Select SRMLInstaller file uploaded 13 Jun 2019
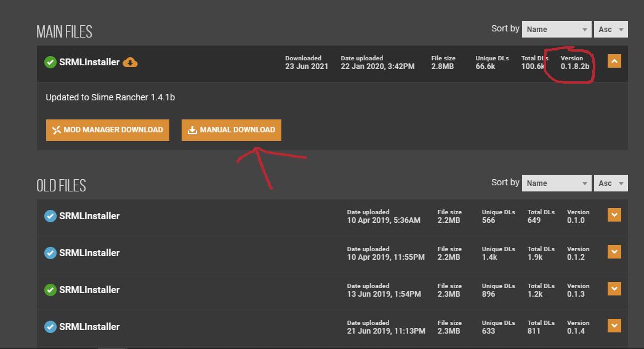Screen dimensions: 644x349 pyautogui.click(x=89, y=290)
